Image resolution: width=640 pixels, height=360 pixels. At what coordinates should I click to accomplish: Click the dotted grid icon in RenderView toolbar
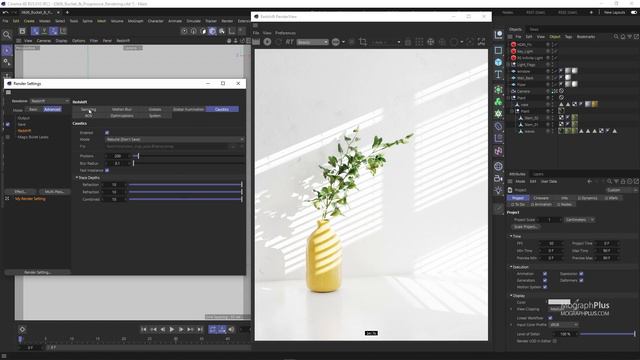tap(419, 42)
